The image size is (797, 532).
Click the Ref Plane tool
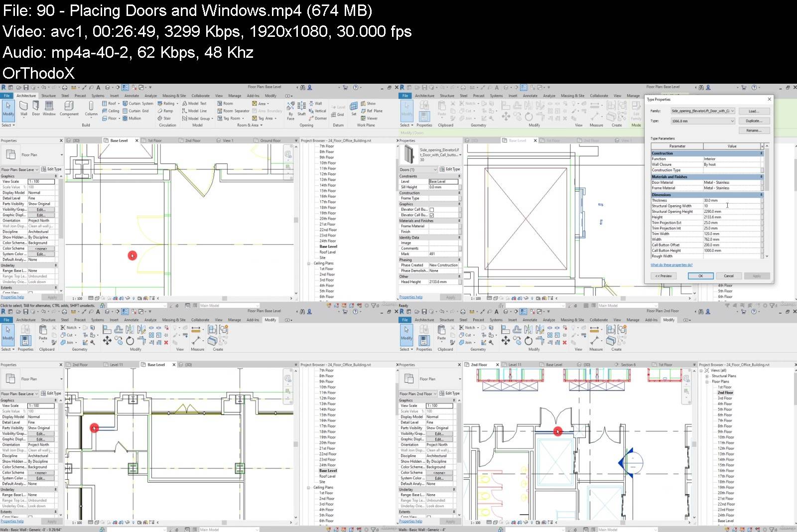pos(372,111)
